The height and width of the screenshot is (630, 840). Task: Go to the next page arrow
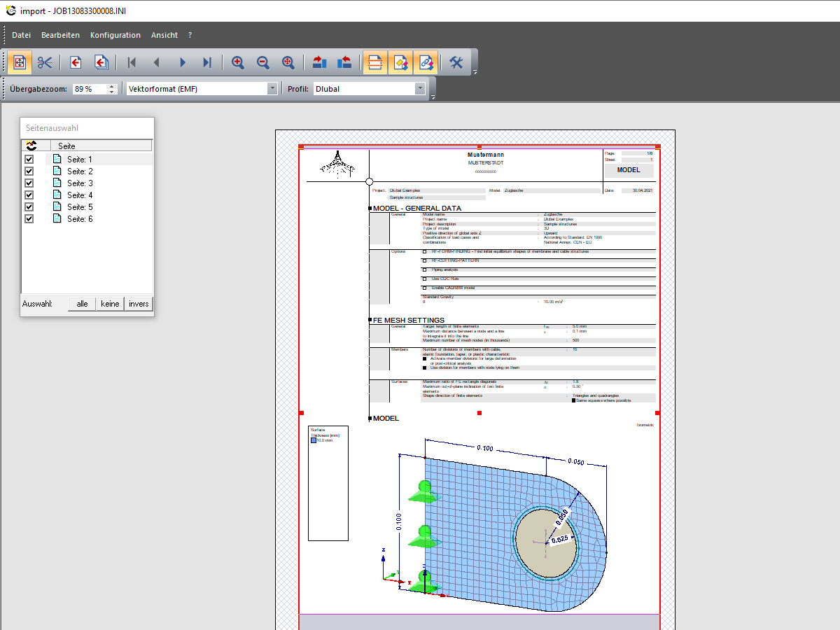182,62
